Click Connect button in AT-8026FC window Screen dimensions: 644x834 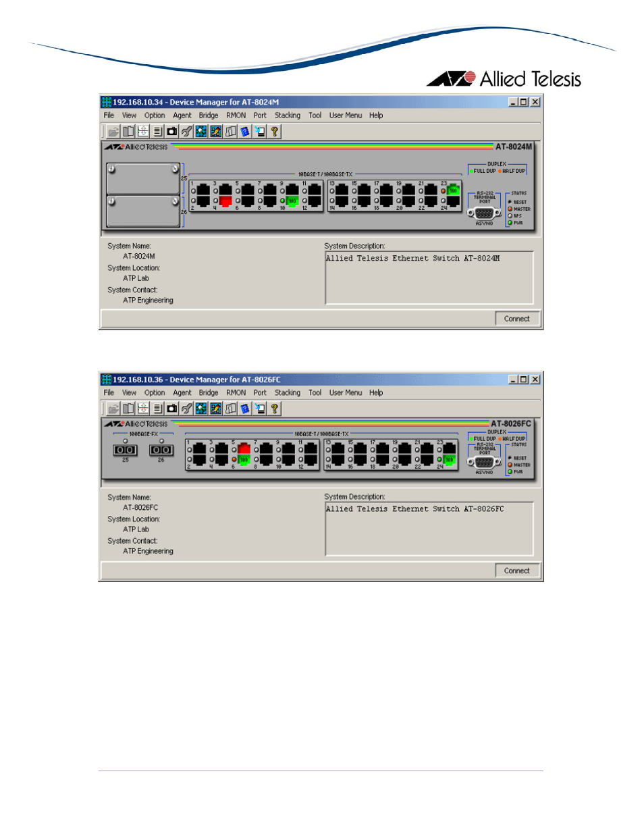[517, 571]
